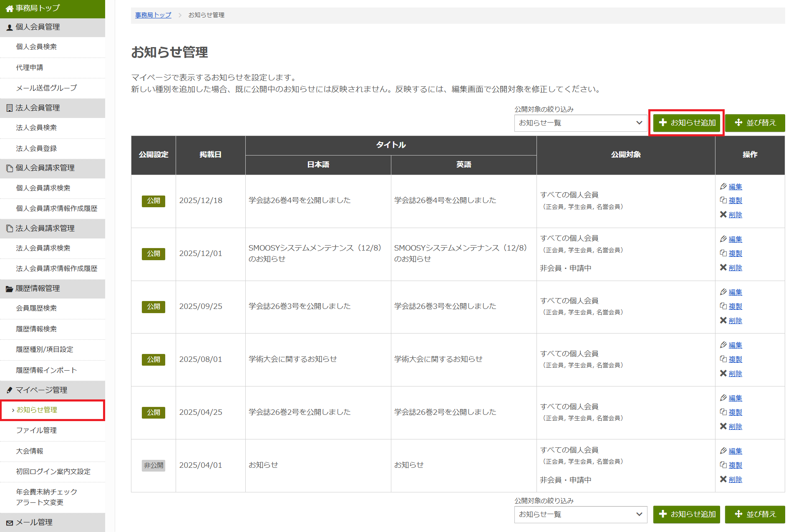Click the 並び替え button
Image resolution: width=801 pixels, height=532 pixels.
[x=755, y=123]
